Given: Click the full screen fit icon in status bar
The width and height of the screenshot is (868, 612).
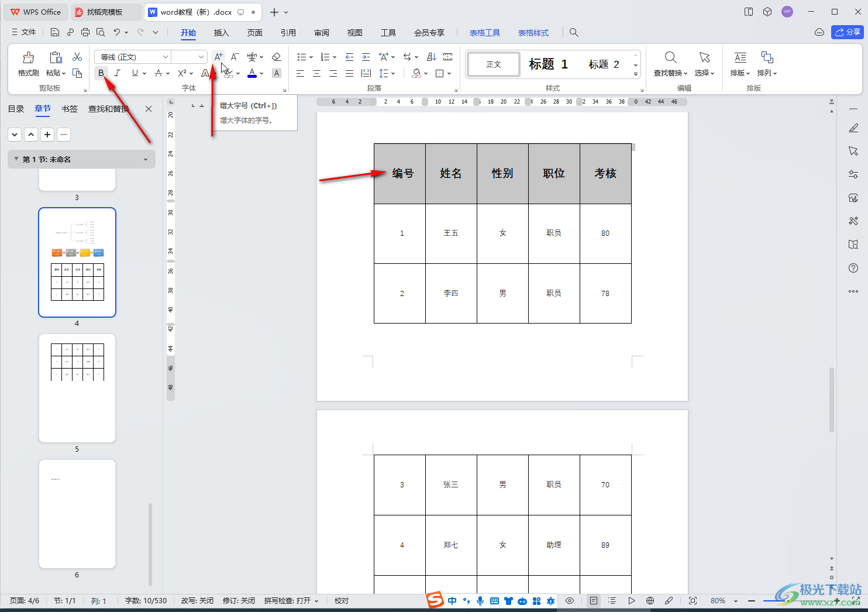Looking at the screenshot, I should tap(693, 601).
